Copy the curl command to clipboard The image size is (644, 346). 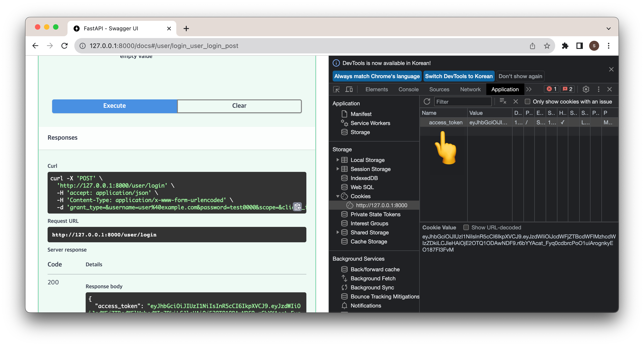(x=297, y=207)
